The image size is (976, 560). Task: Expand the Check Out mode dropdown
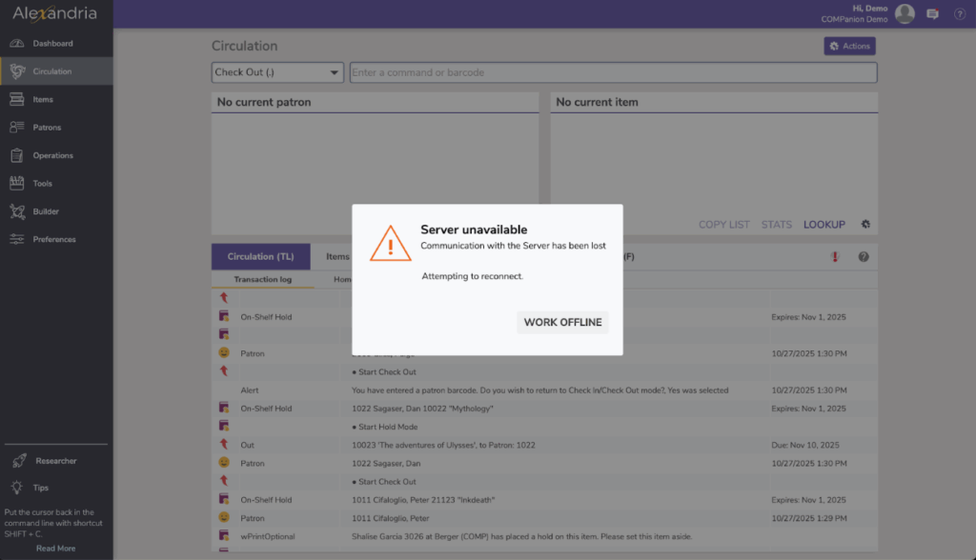(x=277, y=72)
